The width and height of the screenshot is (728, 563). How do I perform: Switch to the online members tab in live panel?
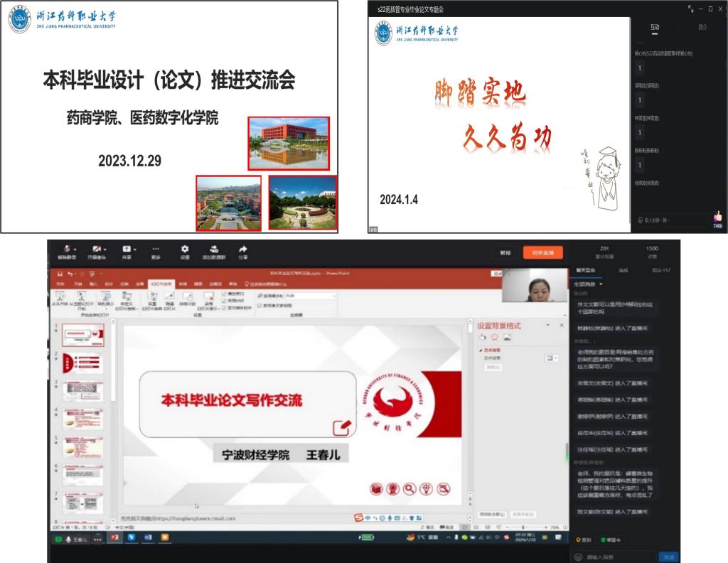click(x=623, y=270)
